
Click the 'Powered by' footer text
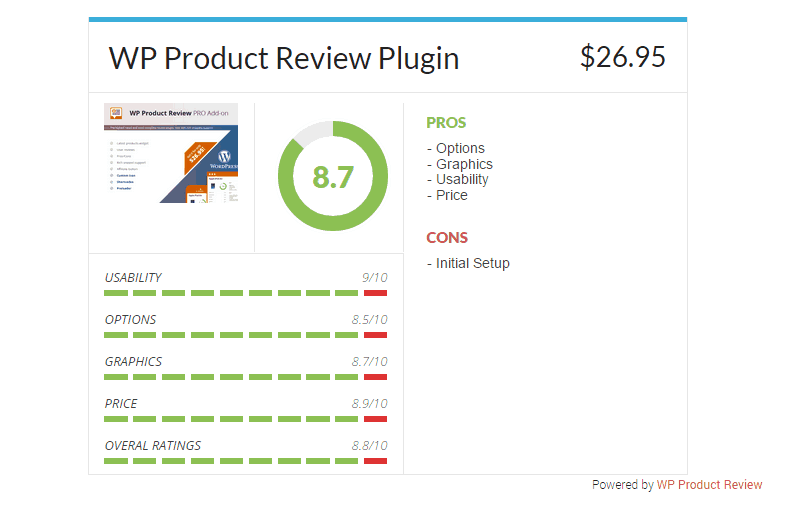coord(623,485)
